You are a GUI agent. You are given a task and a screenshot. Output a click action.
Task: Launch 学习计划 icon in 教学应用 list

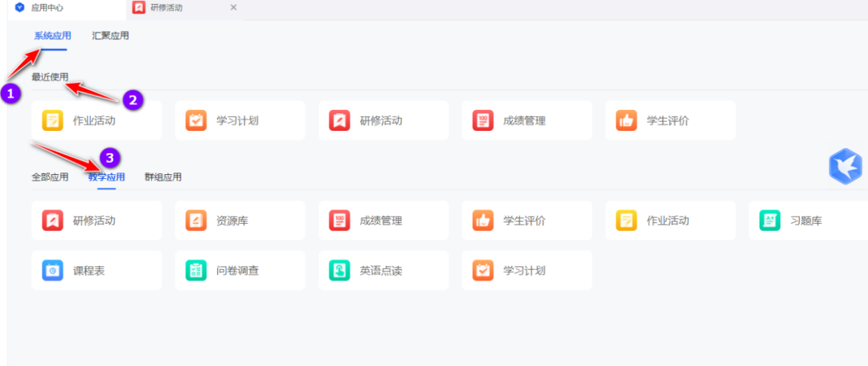pyautogui.click(x=483, y=270)
